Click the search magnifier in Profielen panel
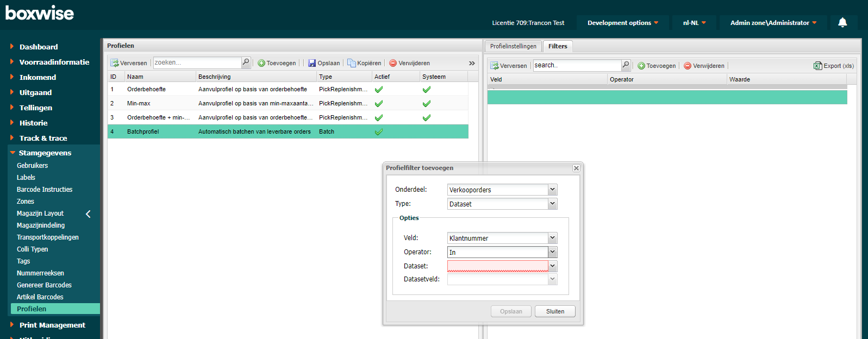Image resolution: width=868 pixels, height=339 pixels. pos(246,62)
